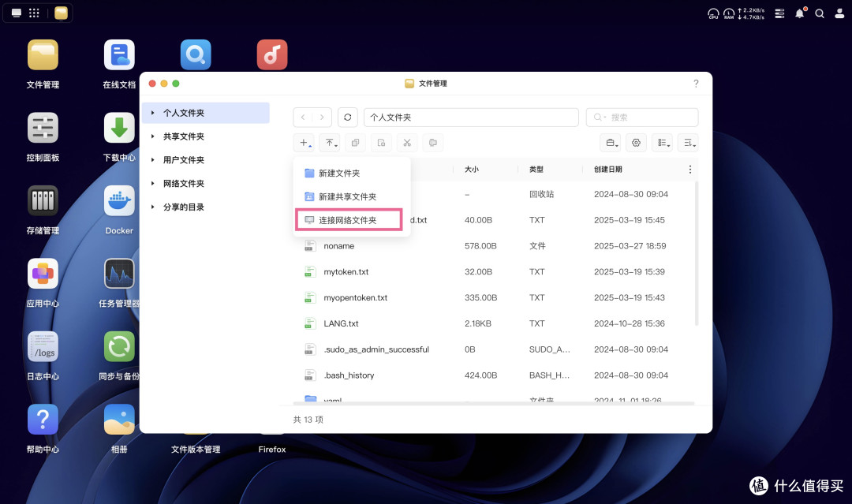852x504 pixels.
Task: Open Firefox from the desktop
Action: point(271,449)
